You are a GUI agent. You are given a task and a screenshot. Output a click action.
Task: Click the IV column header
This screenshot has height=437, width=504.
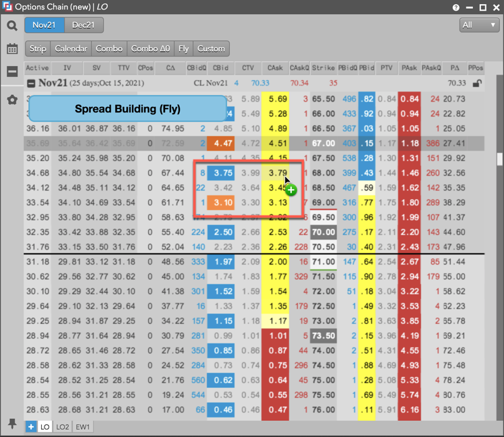coord(67,67)
